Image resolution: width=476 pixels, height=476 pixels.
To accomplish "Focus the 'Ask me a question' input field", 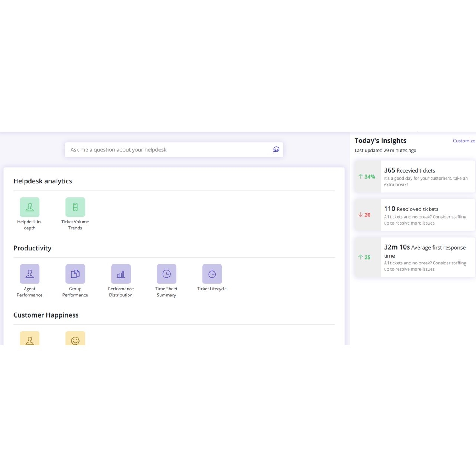I will point(167,149).
